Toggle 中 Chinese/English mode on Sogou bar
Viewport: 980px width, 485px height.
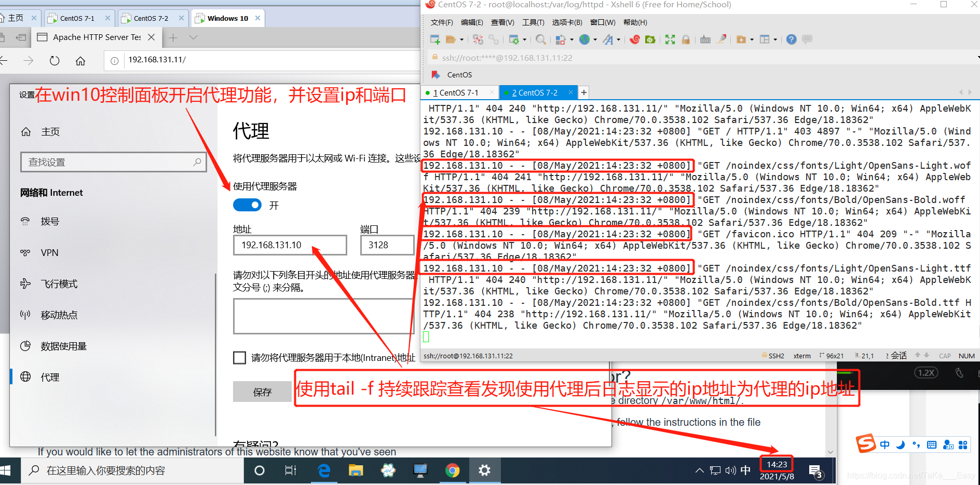[885, 444]
